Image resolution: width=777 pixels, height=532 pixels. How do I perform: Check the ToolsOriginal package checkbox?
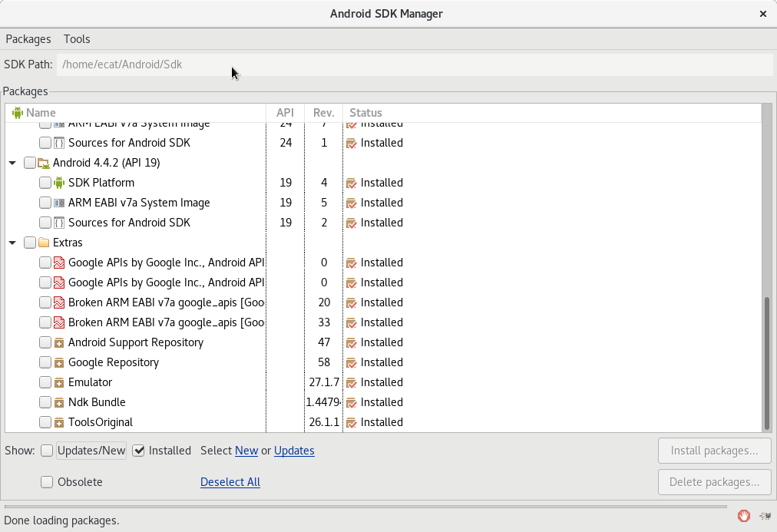(45, 422)
